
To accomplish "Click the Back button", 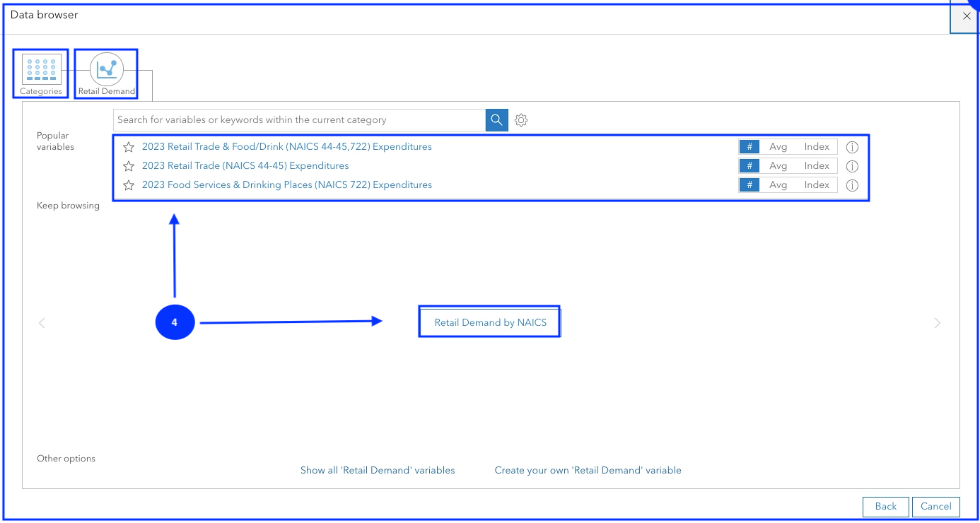I will pyautogui.click(x=885, y=507).
